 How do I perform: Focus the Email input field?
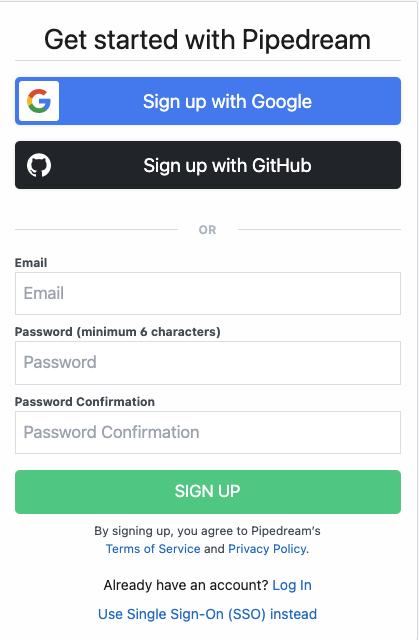click(x=208, y=293)
